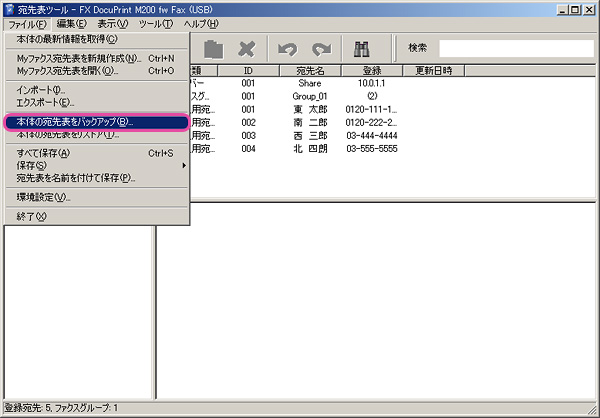Click the undo arrow icon
The image size is (600, 418).
[x=288, y=48]
